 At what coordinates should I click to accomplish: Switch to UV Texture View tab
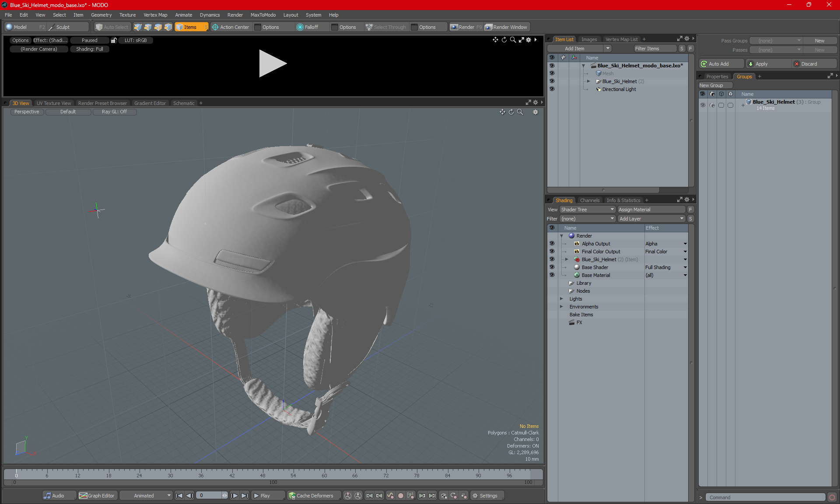[54, 103]
